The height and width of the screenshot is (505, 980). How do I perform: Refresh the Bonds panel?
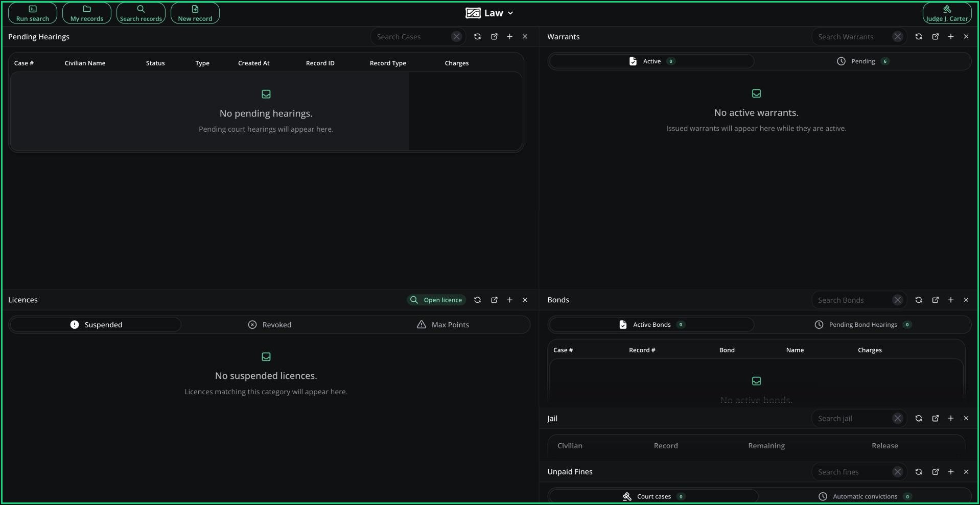coord(919,300)
